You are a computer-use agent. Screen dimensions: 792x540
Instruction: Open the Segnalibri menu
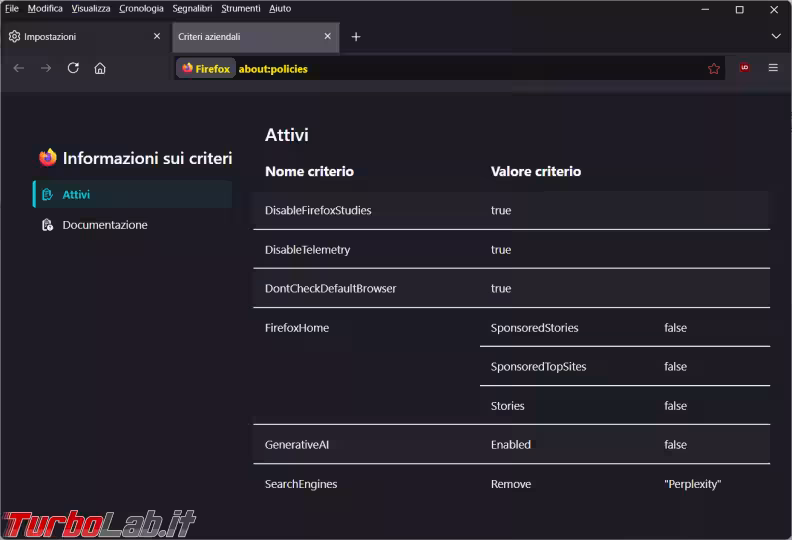pyautogui.click(x=192, y=9)
